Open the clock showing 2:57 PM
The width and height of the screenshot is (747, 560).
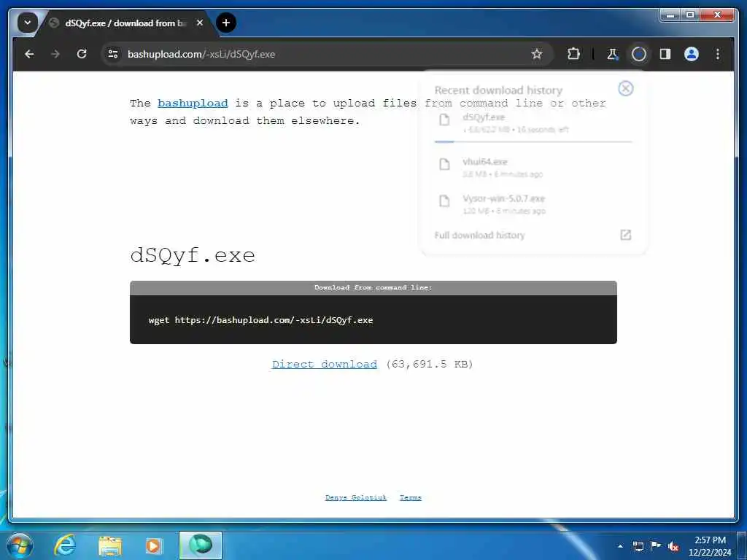click(710, 546)
